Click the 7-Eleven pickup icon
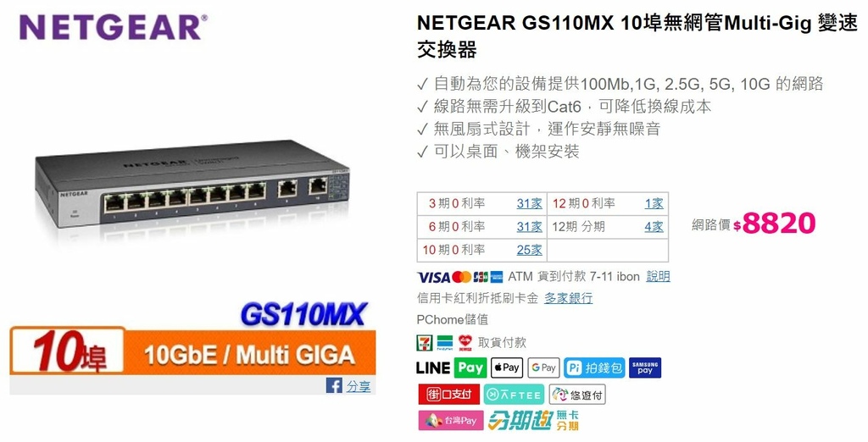The image size is (868, 442). click(x=425, y=342)
